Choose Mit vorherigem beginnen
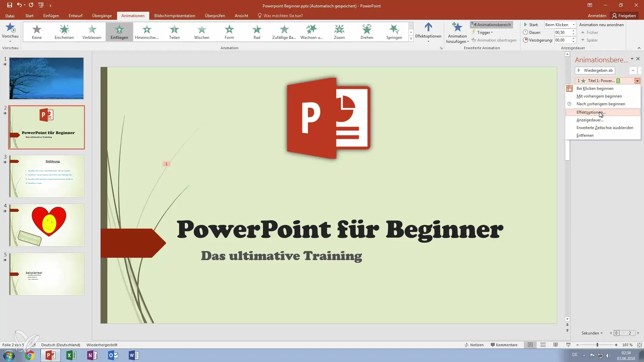Screen dimensions: 644x362 pyautogui.click(x=603, y=96)
